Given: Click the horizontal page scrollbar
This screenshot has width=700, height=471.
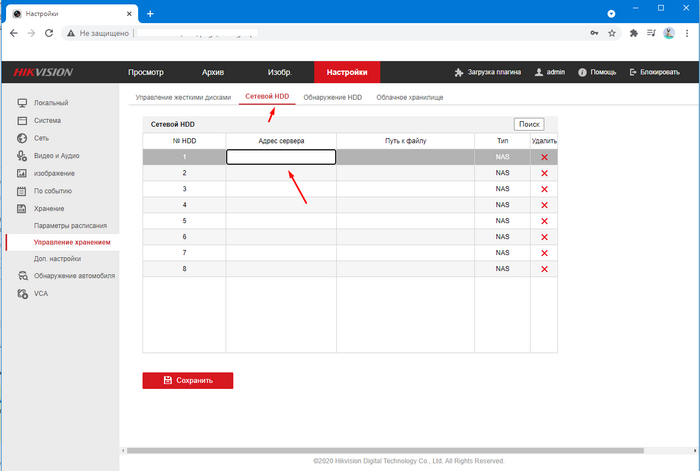Looking at the screenshot, I should [x=385, y=451].
